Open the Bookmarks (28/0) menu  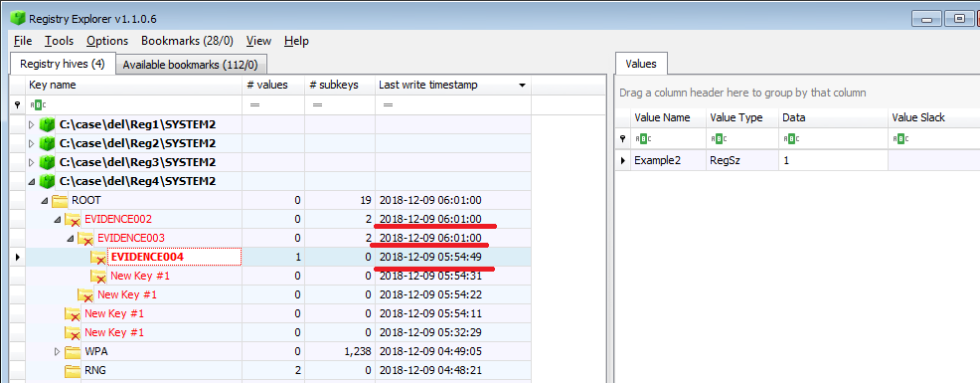pyautogui.click(x=187, y=41)
